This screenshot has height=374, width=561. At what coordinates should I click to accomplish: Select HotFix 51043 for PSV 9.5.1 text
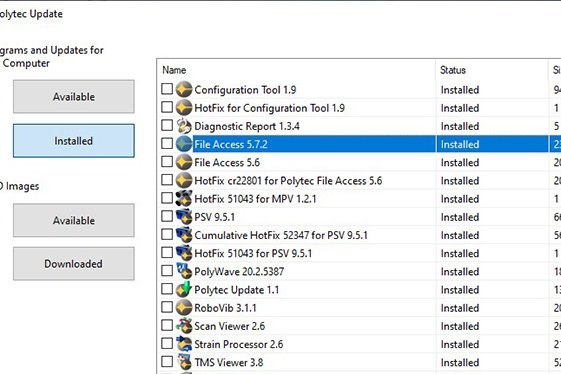point(253,254)
